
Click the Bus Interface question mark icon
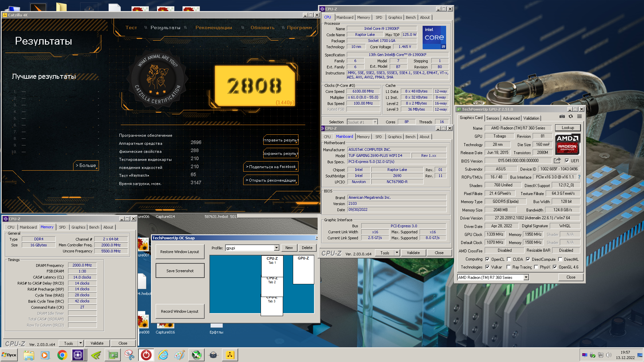pyautogui.click(x=579, y=177)
